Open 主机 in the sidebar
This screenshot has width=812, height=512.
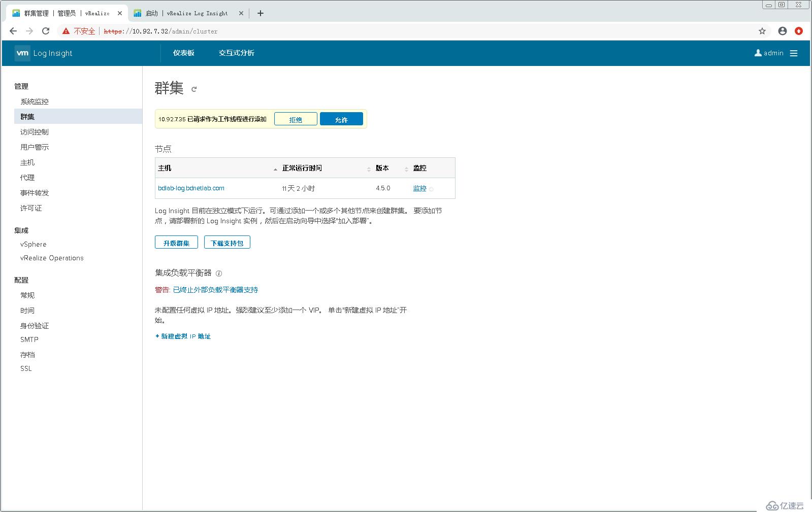[x=27, y=162]
